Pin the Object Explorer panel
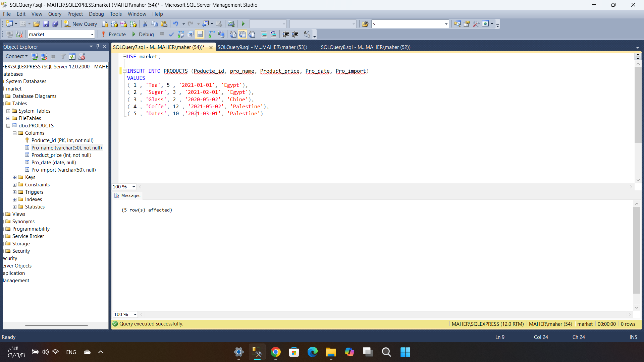The image size is (644, 362). pos(98,47)
